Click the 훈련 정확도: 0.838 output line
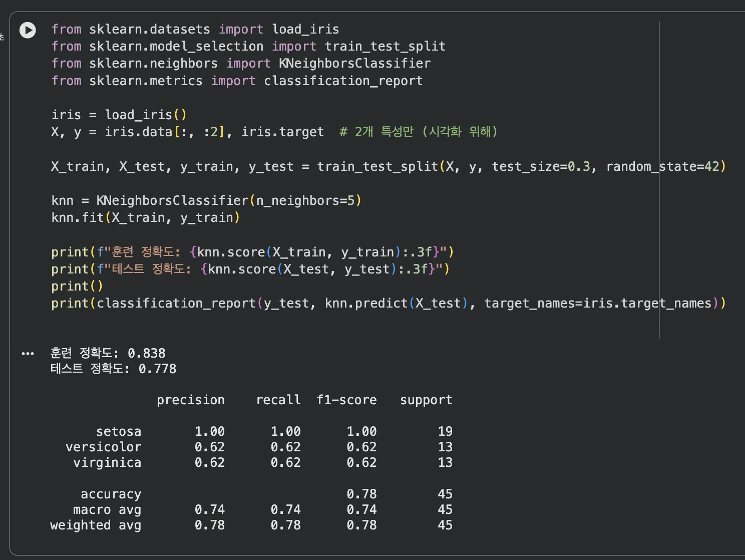 click(108, 353)
